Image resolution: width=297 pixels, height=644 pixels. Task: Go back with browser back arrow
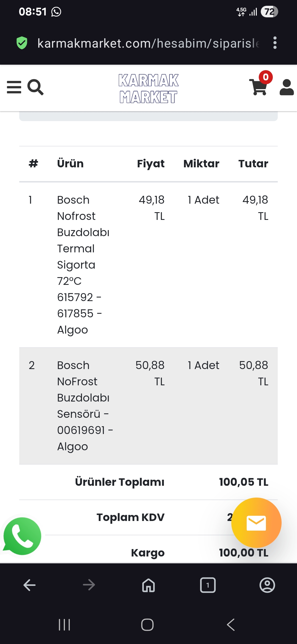[30, 585]
